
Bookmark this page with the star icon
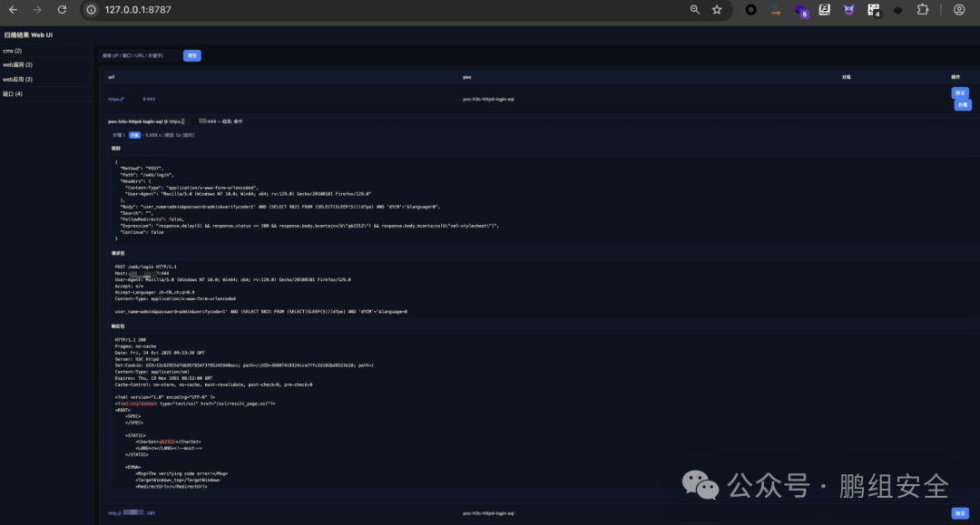(x=717, y=10)
